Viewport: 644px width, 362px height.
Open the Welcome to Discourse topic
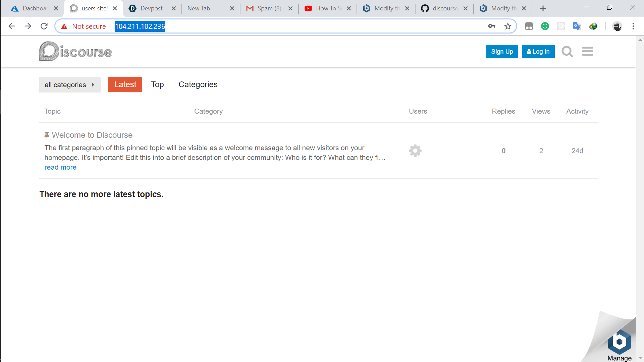(92, 135)
